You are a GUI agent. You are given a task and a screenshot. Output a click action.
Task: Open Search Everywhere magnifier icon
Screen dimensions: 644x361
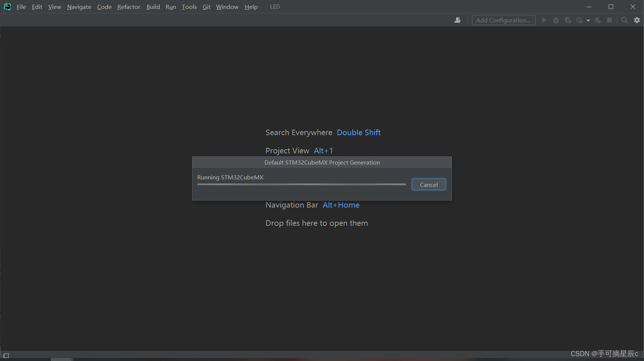(x=625, y=20)
